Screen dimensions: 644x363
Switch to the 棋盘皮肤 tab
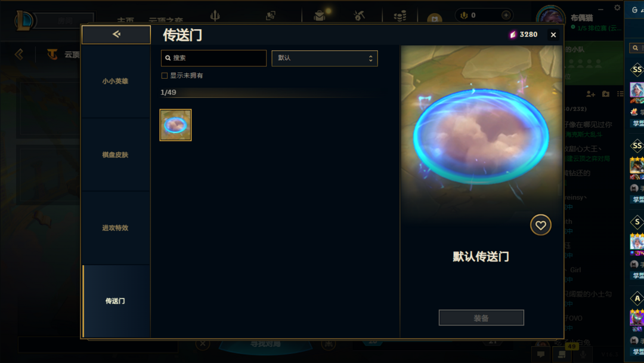116,155
